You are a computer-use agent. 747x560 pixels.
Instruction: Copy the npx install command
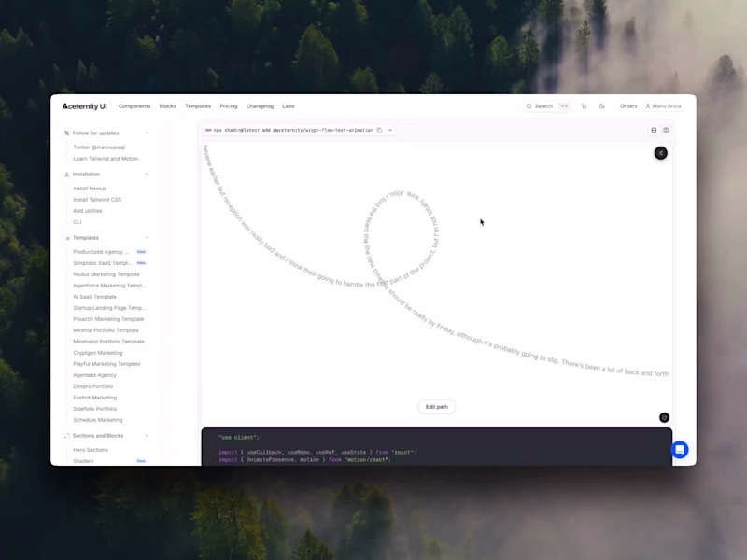pos(379,130)
